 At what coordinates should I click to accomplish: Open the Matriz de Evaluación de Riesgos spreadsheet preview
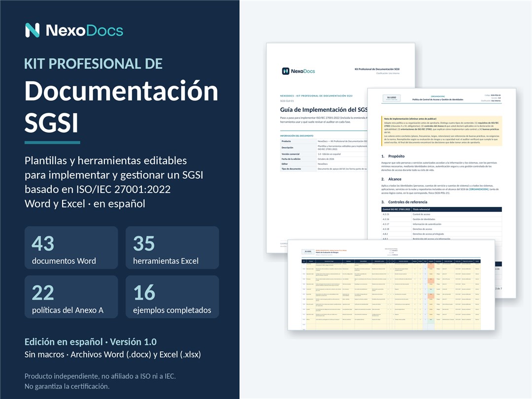pos(391,285)
